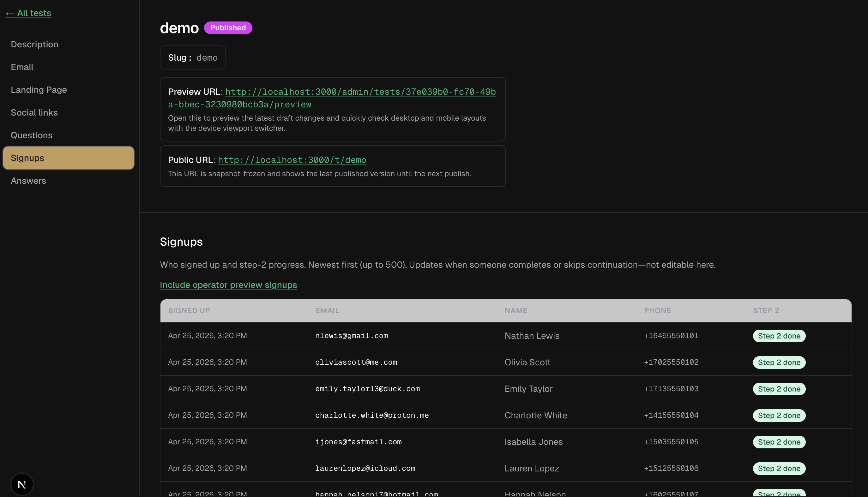This screenshot has height=497, width=868.
Task: Click Step 2 done badge for Nathan Lewis
Action: coord(779,336)
